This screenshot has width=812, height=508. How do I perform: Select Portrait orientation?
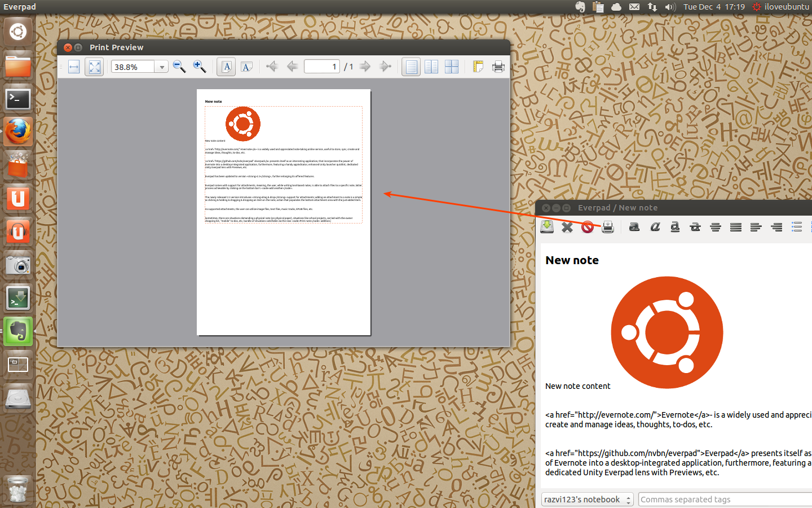[x=226, y=67]
